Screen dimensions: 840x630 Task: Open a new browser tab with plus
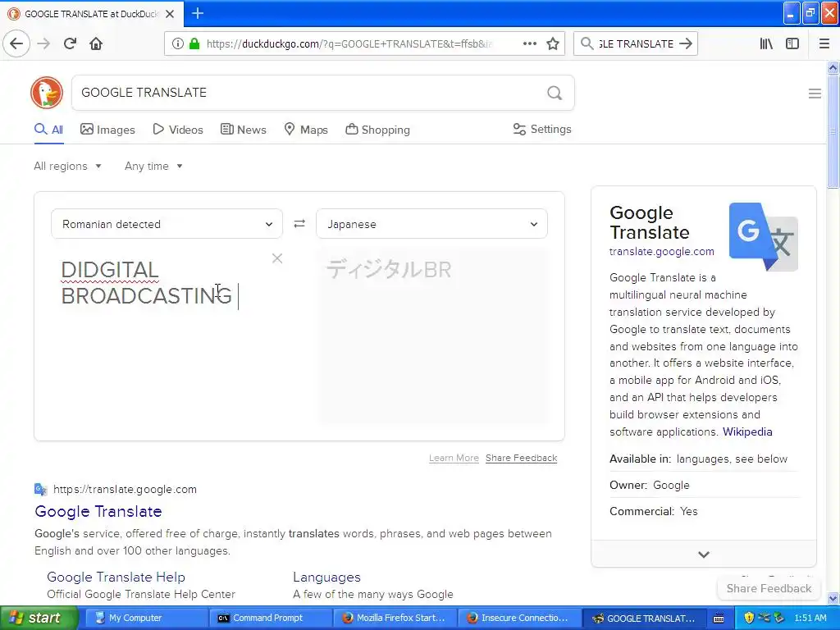pos(197,13)
